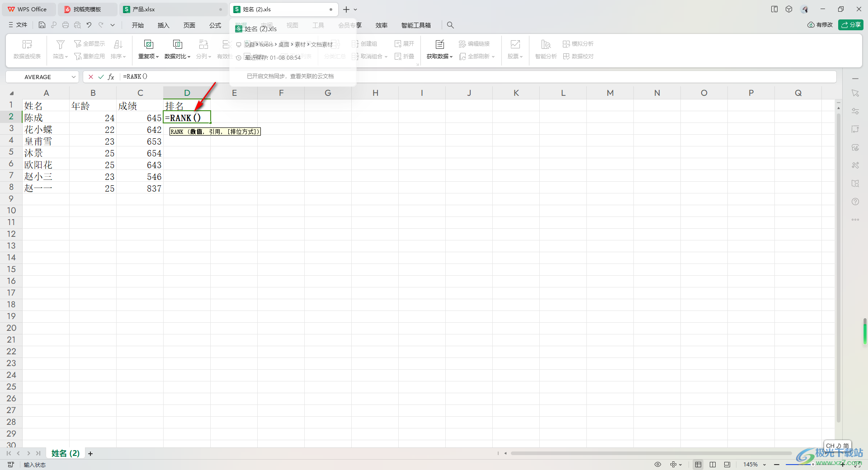This screenshot has width=868, height=470.
Task: Select cell A3 花小蝶
Action: pos(46,130)
